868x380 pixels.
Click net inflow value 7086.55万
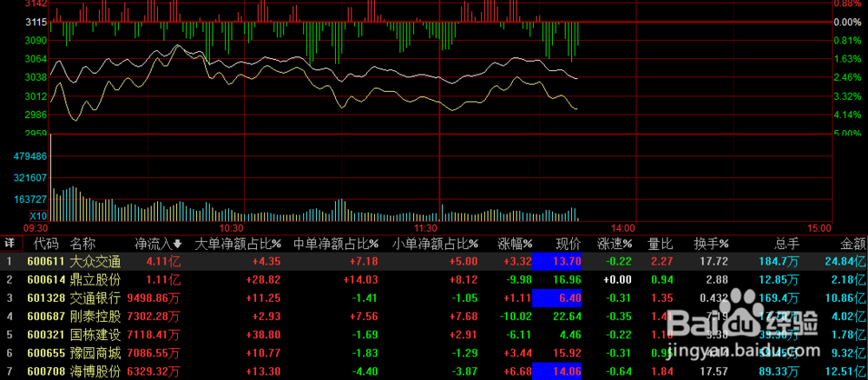[x=154, y=354]
